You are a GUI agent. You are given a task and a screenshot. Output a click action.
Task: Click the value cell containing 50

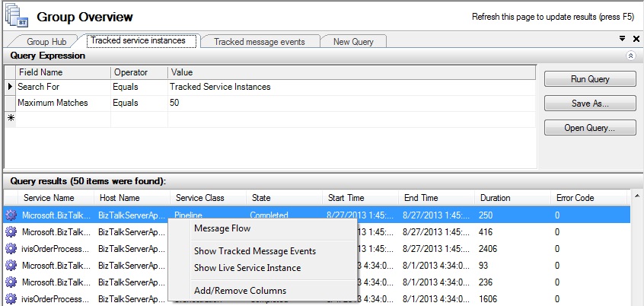point(352,103)
